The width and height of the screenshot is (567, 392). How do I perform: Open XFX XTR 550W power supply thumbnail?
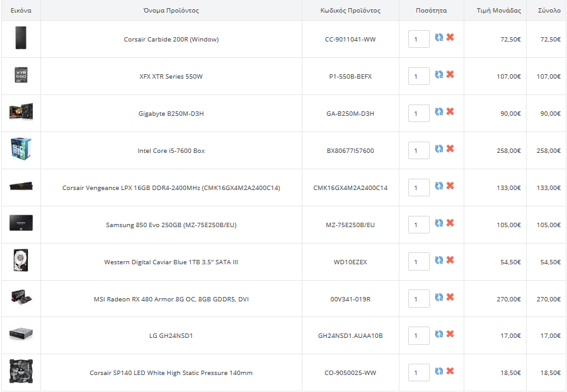[21, 75]
